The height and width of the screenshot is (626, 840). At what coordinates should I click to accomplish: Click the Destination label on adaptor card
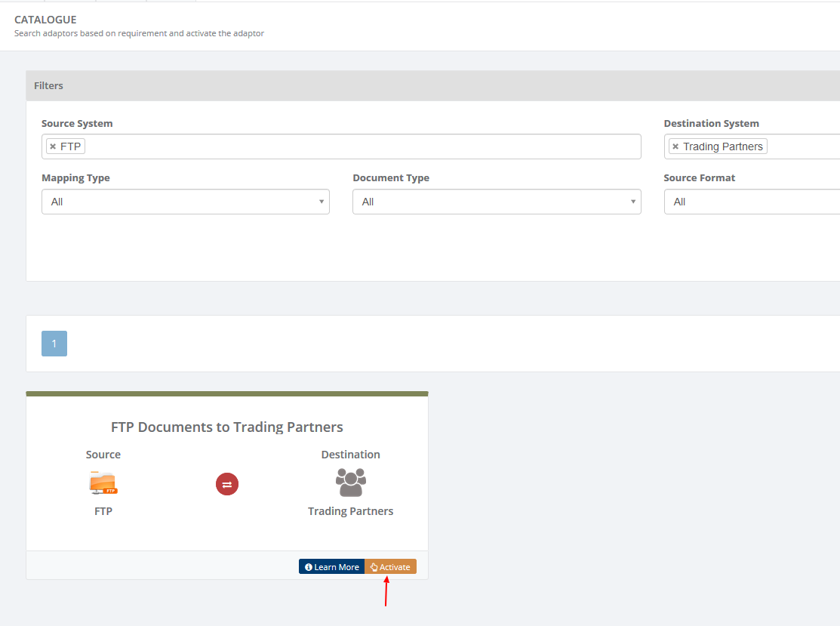point(351,455)
